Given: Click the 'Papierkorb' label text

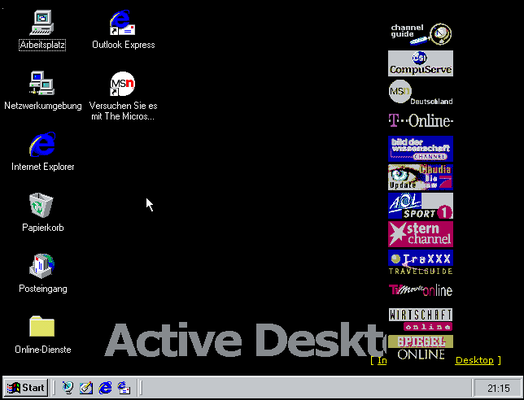Looking at the screenshot, I should 43,228.
